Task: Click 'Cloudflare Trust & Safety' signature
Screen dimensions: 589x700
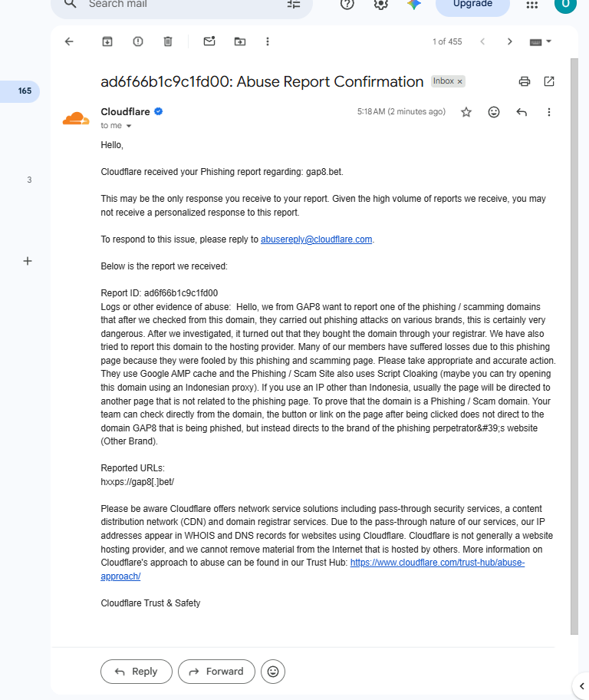Action: pos(150,603)
